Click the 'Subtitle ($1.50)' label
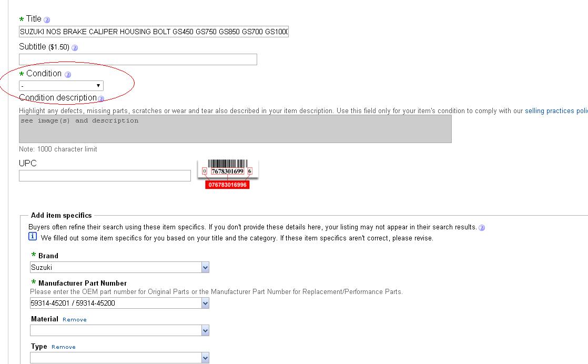The height and width of the screenshot is (364, 588). click(44, 47)
